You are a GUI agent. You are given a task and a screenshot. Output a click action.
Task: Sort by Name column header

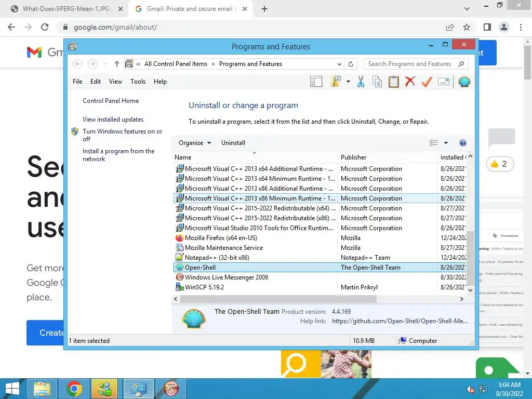pyautogui.click(x=255, y=157)
